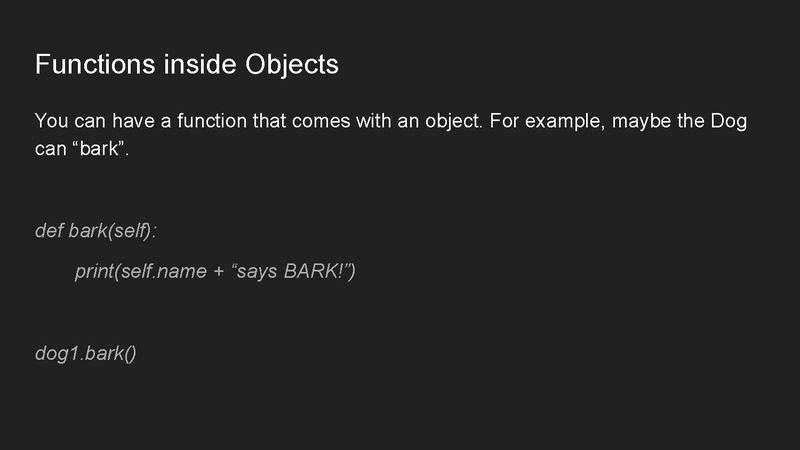Click the slide title "Functions inside Objects"
This screenshot has height=450, width=800.
pyautogui.click(x=187, y=65)
